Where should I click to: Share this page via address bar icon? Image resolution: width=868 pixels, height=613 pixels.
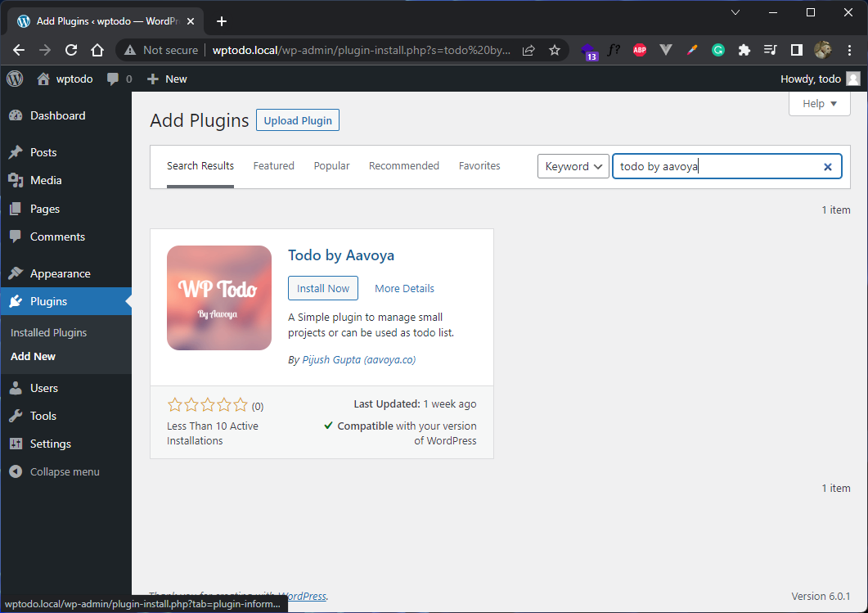(528, 51)
